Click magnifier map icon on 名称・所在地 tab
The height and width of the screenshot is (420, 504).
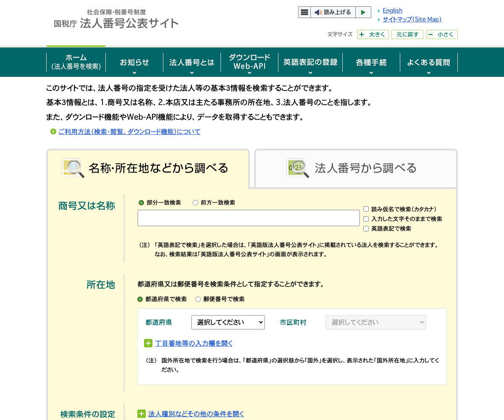click(x=73, y=168)
